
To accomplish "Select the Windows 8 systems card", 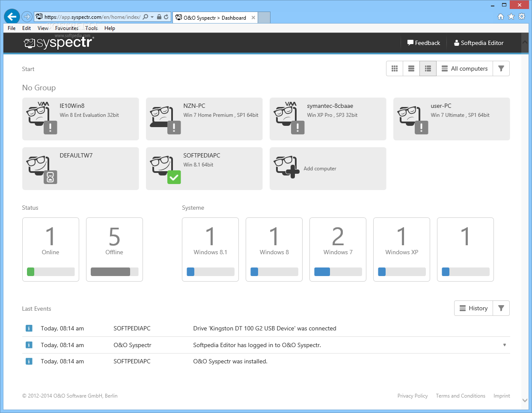I will tap(274, 250).
